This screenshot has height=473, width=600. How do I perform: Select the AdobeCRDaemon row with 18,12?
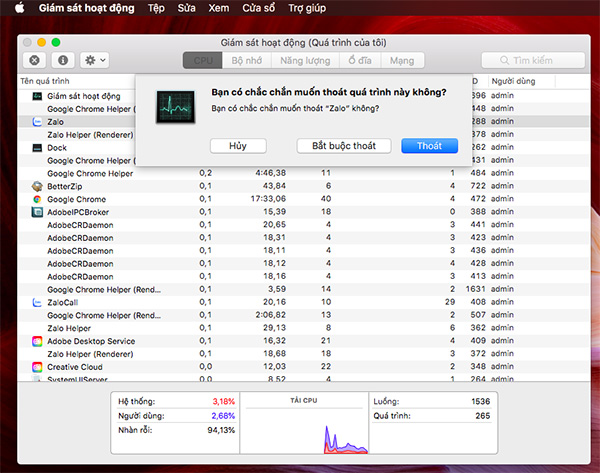pyautogui.click(x=305, y=264)
